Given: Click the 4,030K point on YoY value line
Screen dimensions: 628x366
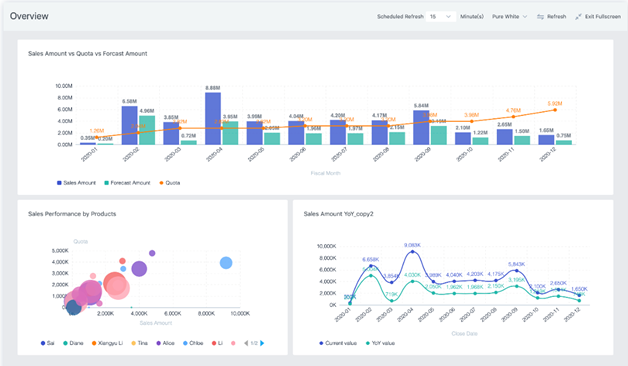Looking at the screenshot, I should tap(413, 281).
